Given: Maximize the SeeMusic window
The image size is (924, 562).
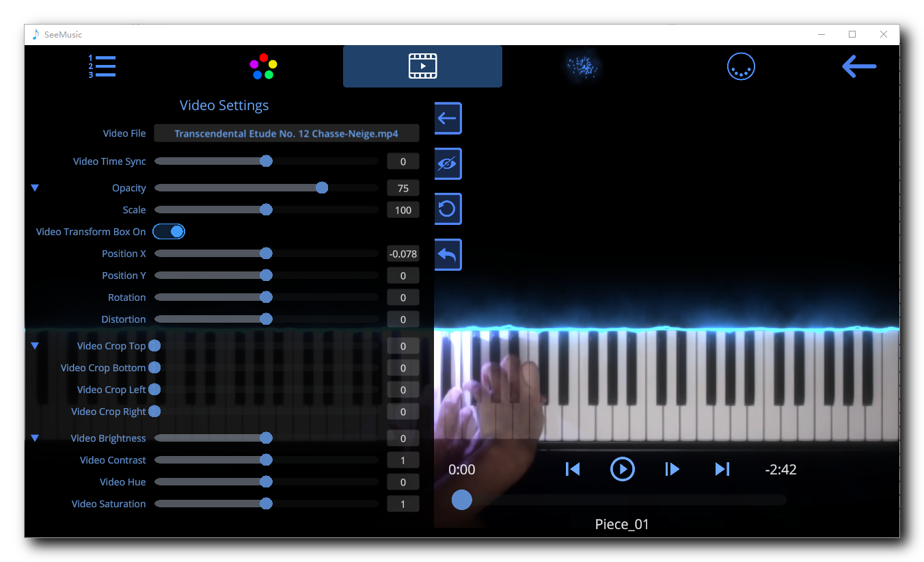Looking at the screenshot, I should (x=852, y=34).
